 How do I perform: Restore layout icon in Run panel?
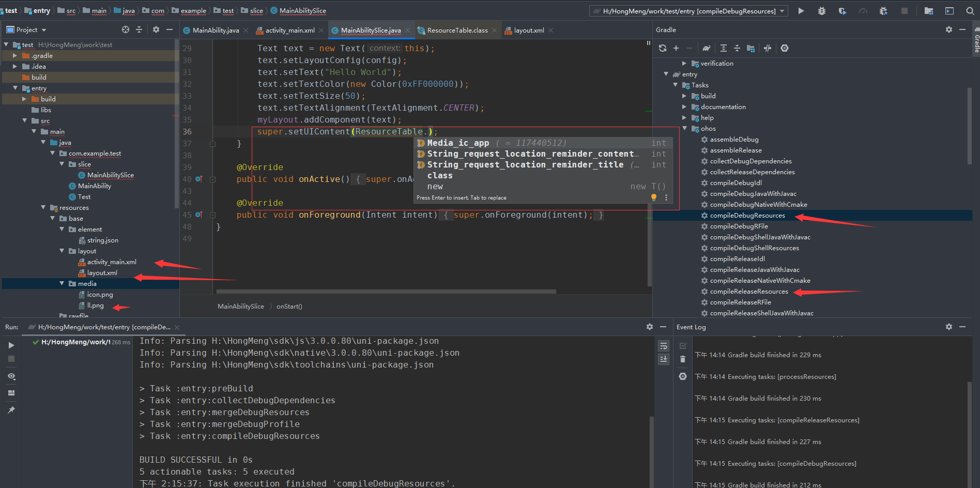coord(11,393)
